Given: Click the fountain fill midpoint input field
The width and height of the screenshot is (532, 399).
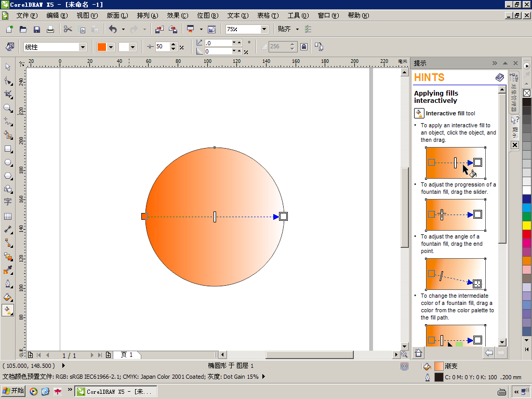Looking at the screenshot, I should pos(162,47).
